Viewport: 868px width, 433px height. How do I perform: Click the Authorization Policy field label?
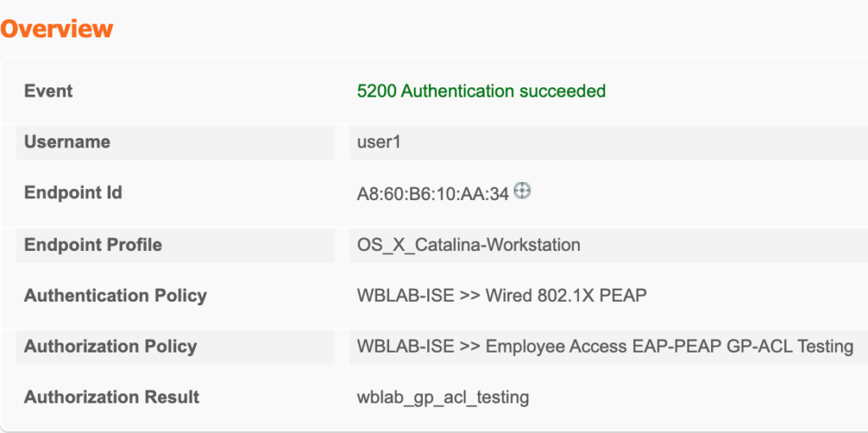click(110, 347)
